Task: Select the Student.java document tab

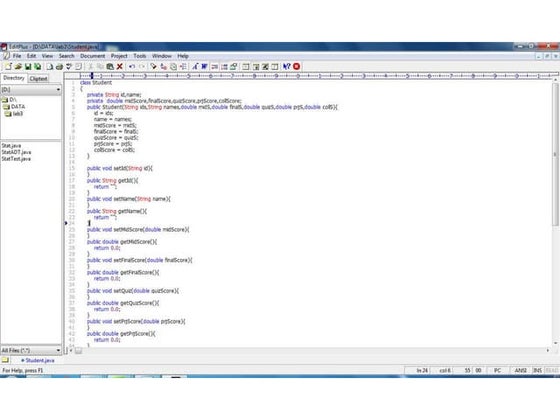Action: [38, 360]
